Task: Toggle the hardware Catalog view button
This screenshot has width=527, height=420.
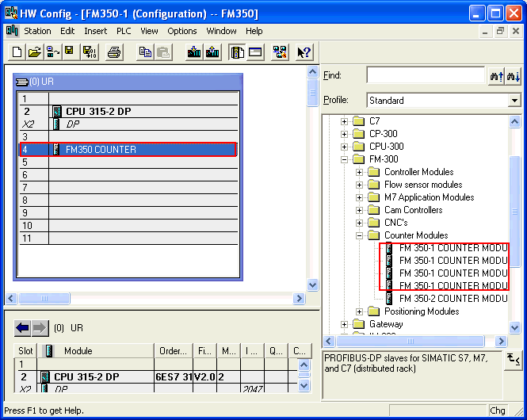Action: coord(237,52)
